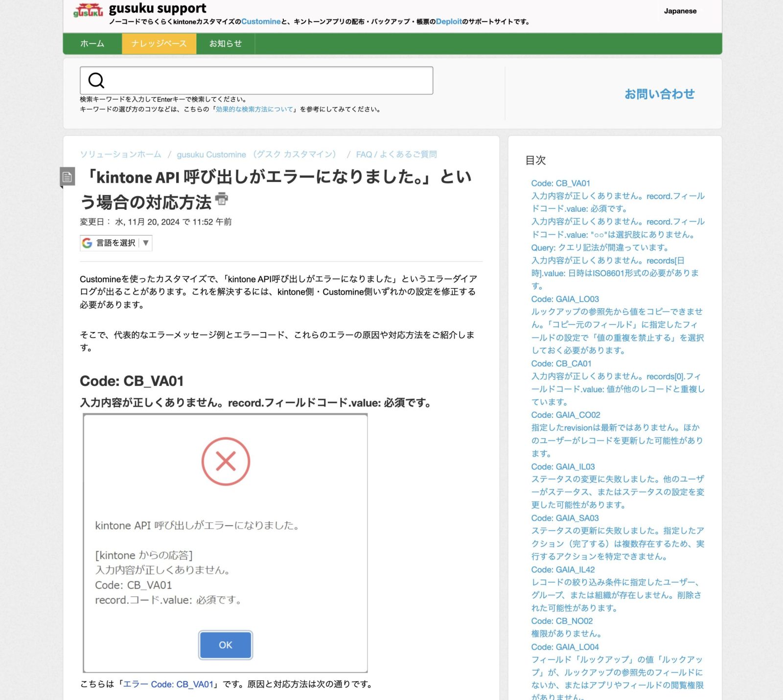The width and height of the screenshot is (783, 700).
Task: Go to ソリューションホーム breadcrumb
Action: point(120,155)
